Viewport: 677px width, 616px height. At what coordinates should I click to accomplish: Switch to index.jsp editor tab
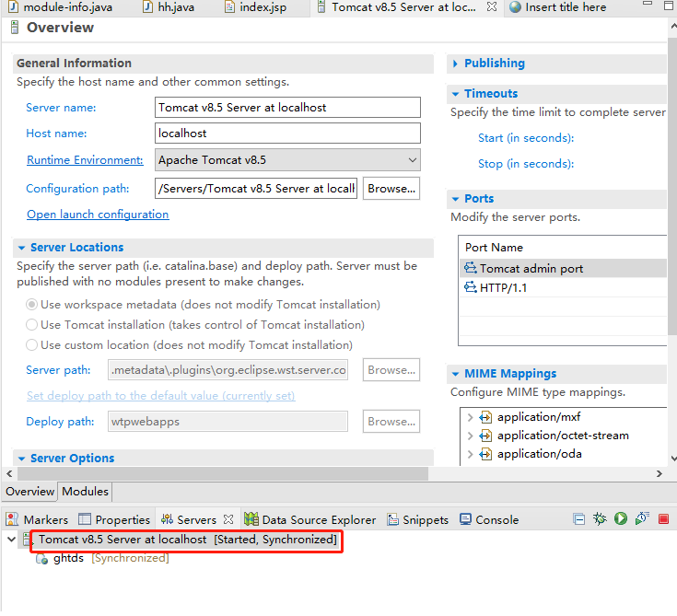click(256, 7)
